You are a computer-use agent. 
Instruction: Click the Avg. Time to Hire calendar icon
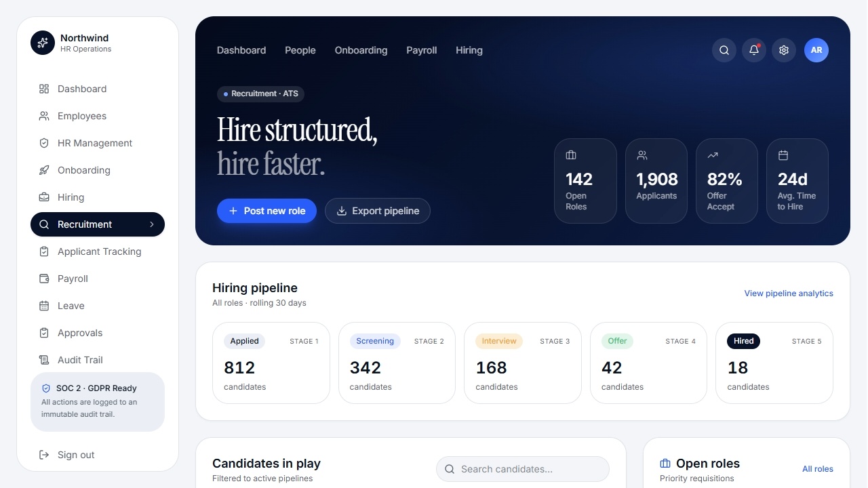[x=783, y=155]
